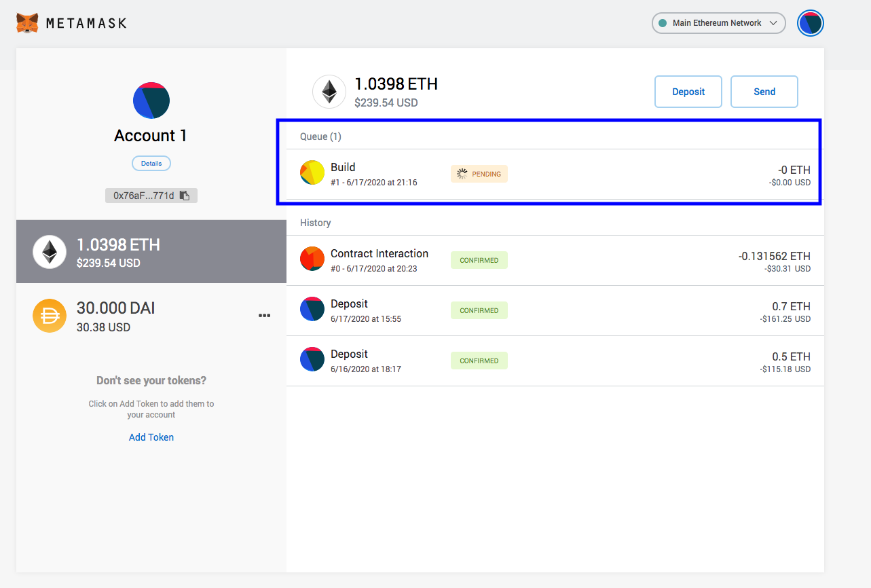This screenshot has width=871, height=588.
Task: Open the account avatar menu
Action: tap(810, 22)
